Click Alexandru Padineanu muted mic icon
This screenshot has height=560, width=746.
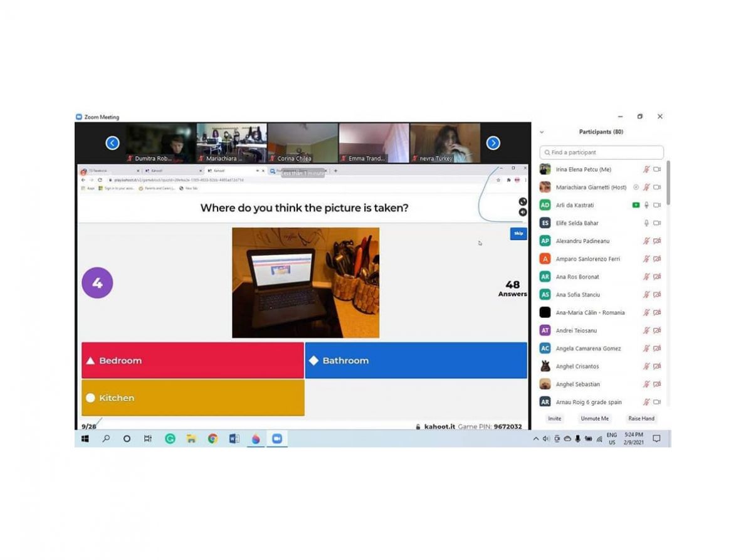[x=646, y=241]
